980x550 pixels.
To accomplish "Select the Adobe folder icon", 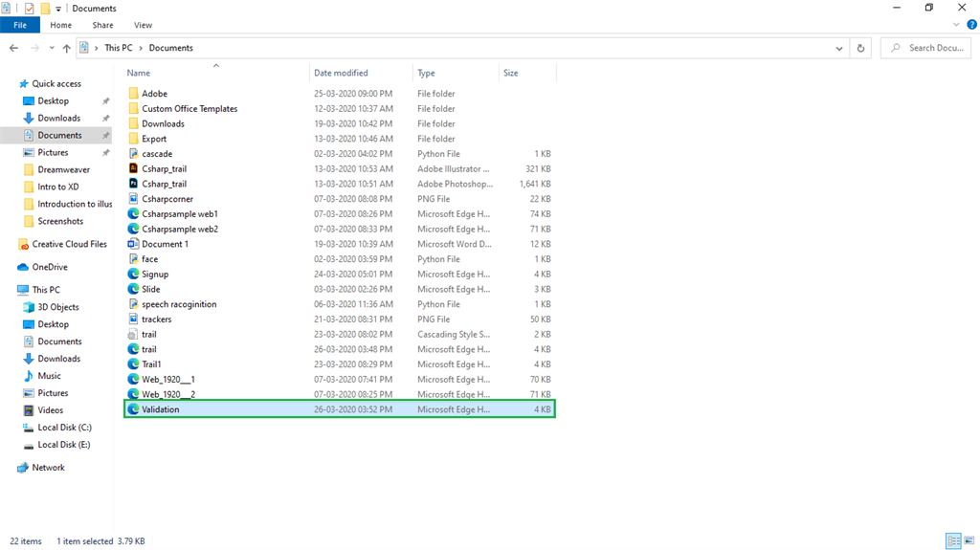I will 133,94.
